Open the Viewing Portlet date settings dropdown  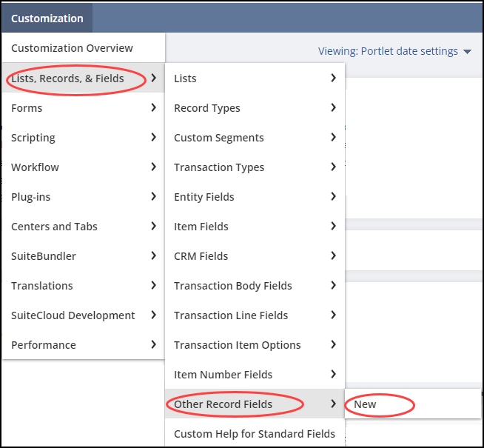(394, 51)
